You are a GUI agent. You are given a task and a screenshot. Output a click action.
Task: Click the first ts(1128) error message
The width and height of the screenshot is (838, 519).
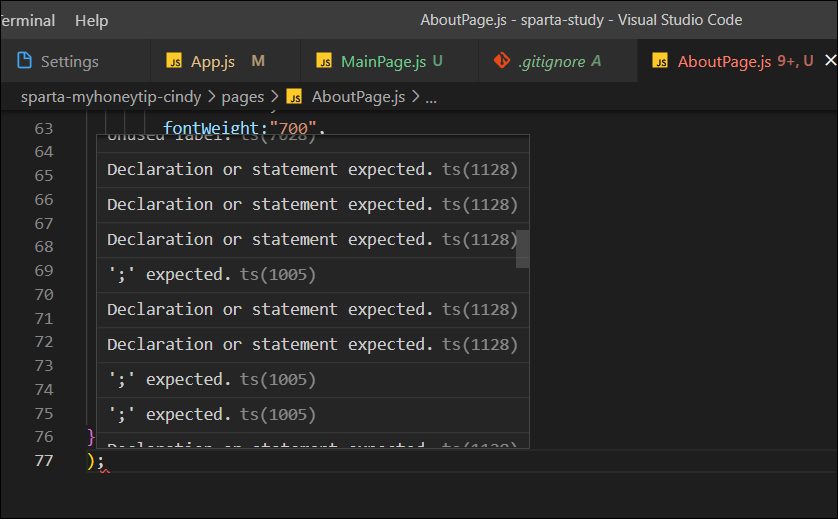312,170
